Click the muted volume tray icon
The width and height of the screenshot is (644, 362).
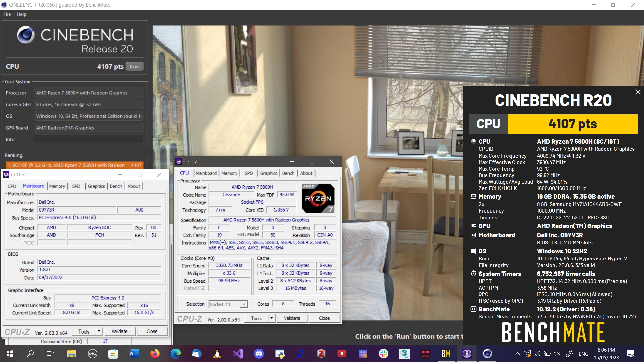(557, 354)
